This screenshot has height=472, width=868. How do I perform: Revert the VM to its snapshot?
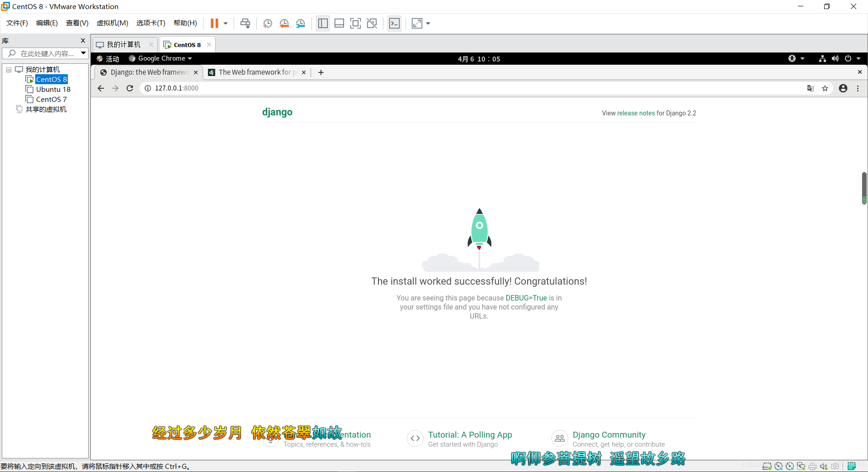[x=284, y=23]
